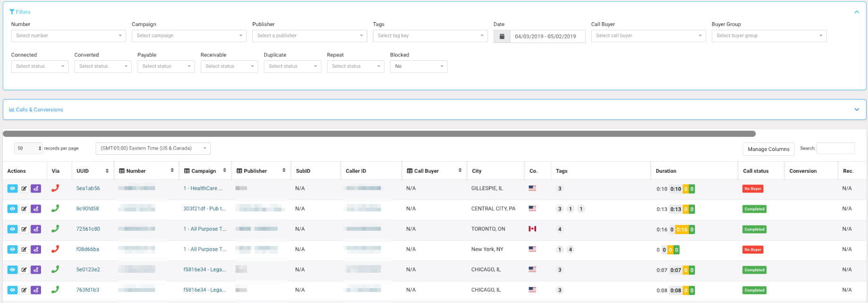This screenshot has width=868, height=303.
Task: Click the date range field 04/03/2019 - 05/02/2019
Action: [x=547, y=36]
